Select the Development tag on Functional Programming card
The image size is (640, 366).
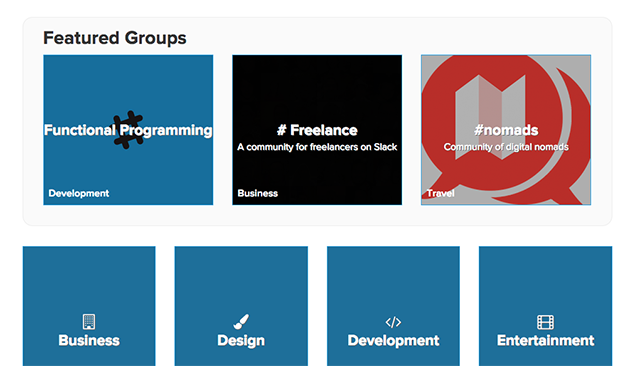[79, 193]
